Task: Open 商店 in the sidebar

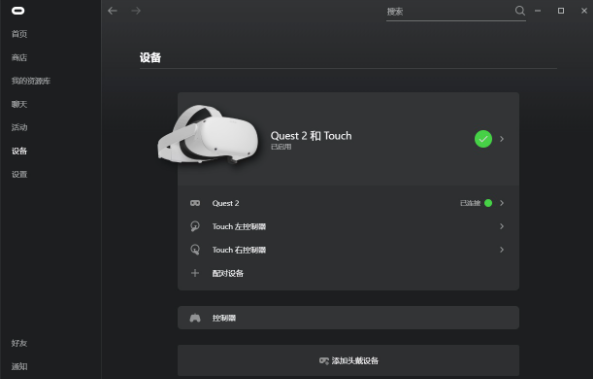Action: tap(19, 57)
